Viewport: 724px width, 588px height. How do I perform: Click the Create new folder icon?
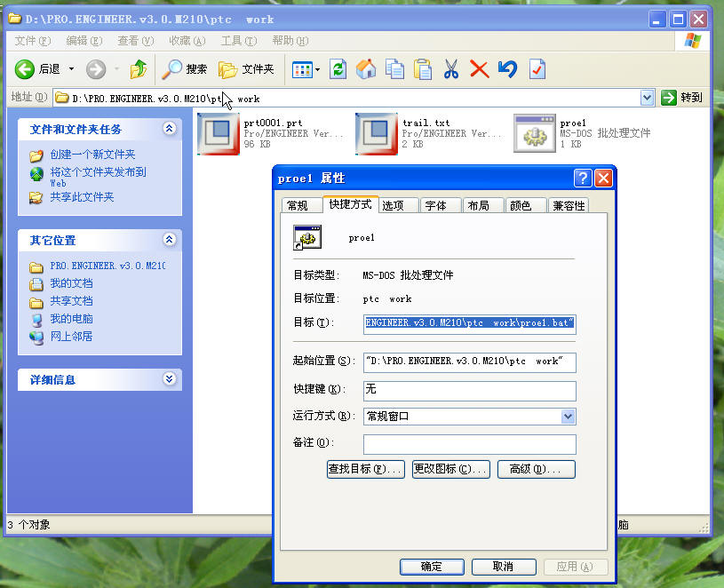coord(36,155)
